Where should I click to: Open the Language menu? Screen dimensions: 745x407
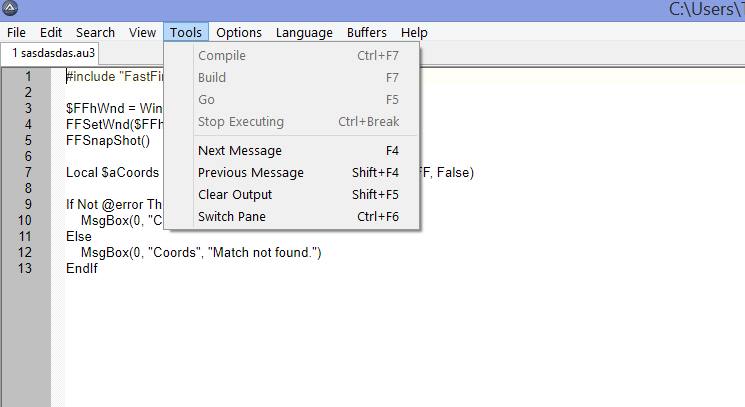[304, 33]
